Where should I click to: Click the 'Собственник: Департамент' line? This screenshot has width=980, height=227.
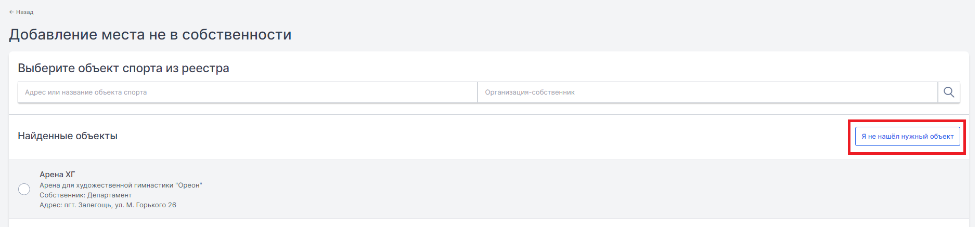[85, 195]
